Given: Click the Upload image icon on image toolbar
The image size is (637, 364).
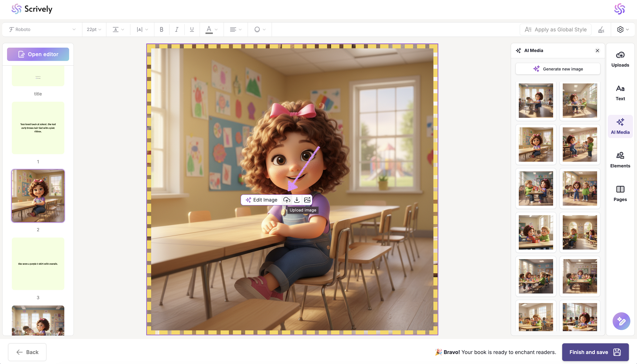Looking at the screenshot, I should tap(286, 200).
